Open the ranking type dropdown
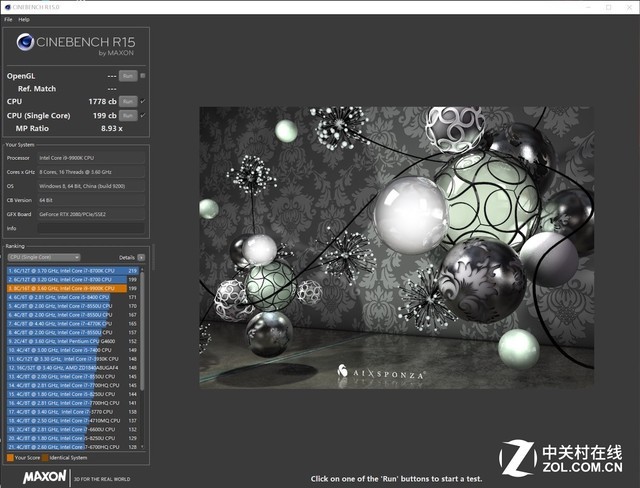 tap(44, 257)
